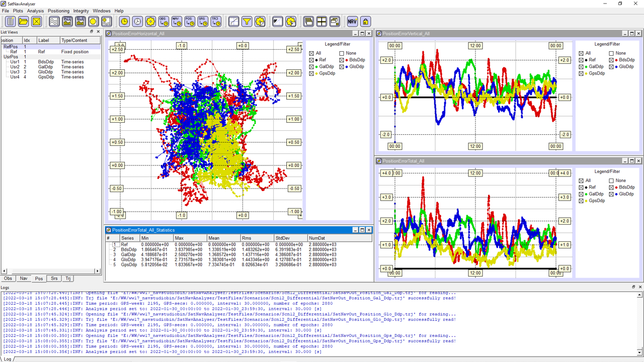The height and width of the screenshot is (362, 644).
Task: Click the POS clock toolbar icon
Action: (x=189, y=21)
